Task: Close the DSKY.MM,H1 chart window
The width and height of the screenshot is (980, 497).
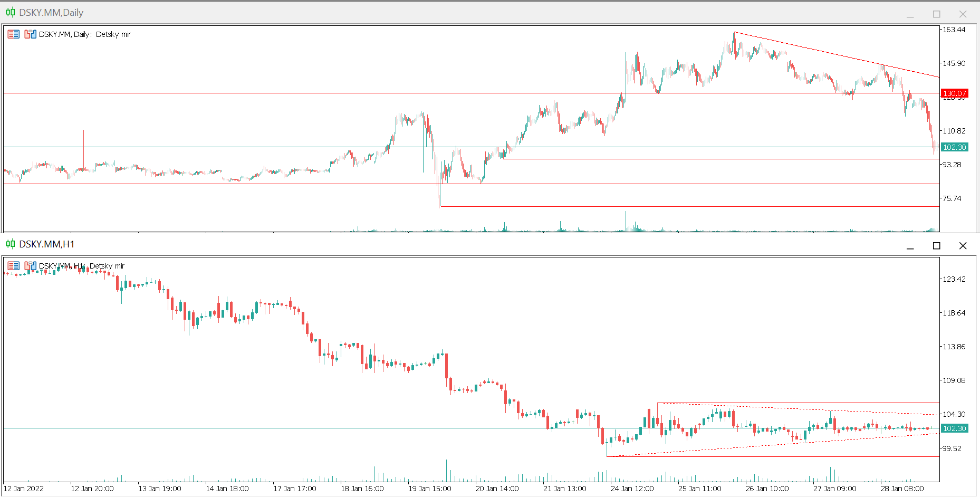Action: [x=963, y=246]
